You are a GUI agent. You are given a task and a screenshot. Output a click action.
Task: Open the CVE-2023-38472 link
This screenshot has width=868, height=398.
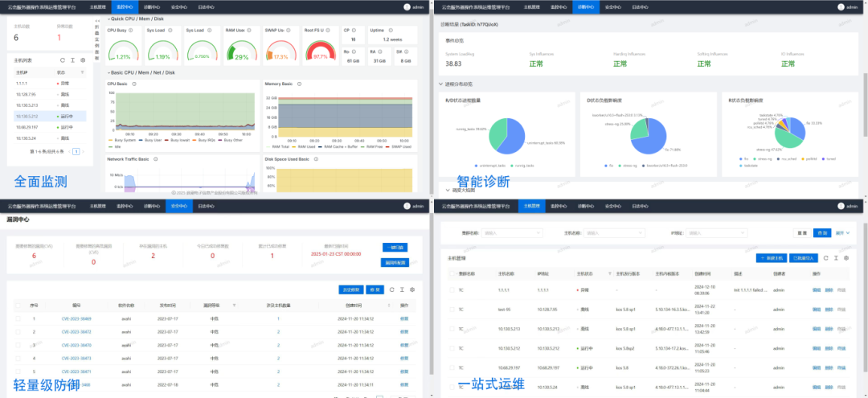[x=76, y=331]
